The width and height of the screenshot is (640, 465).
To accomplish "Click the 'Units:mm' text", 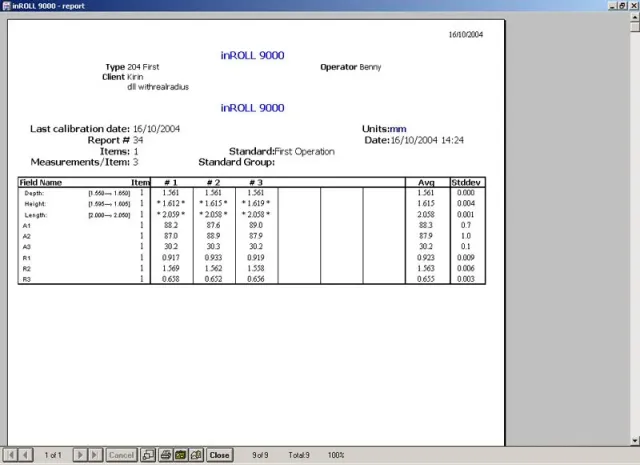I will [384, 129].
